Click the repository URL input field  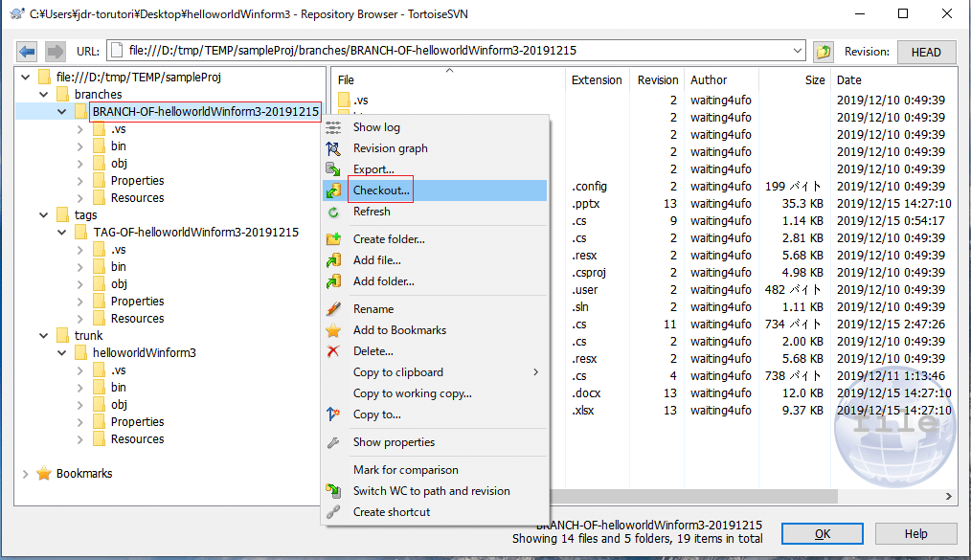[457, 51]
